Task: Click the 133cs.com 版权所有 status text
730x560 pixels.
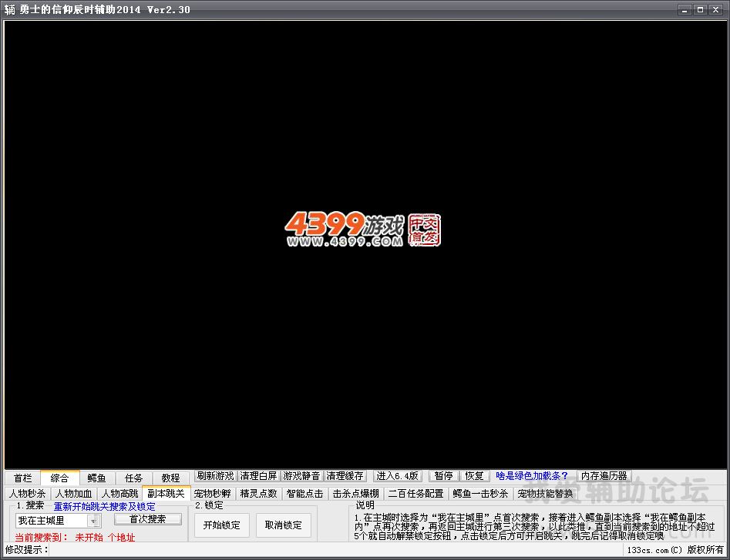Action: click(675, 550)
